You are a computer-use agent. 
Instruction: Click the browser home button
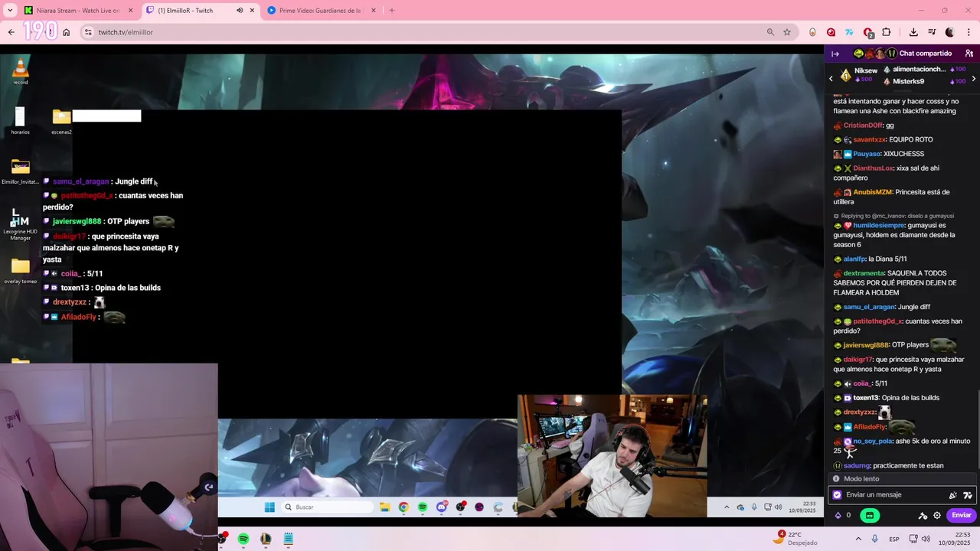pos(67,32)
